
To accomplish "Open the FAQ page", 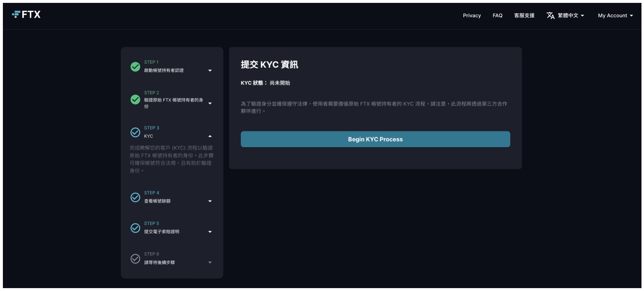I will [497, 15].
